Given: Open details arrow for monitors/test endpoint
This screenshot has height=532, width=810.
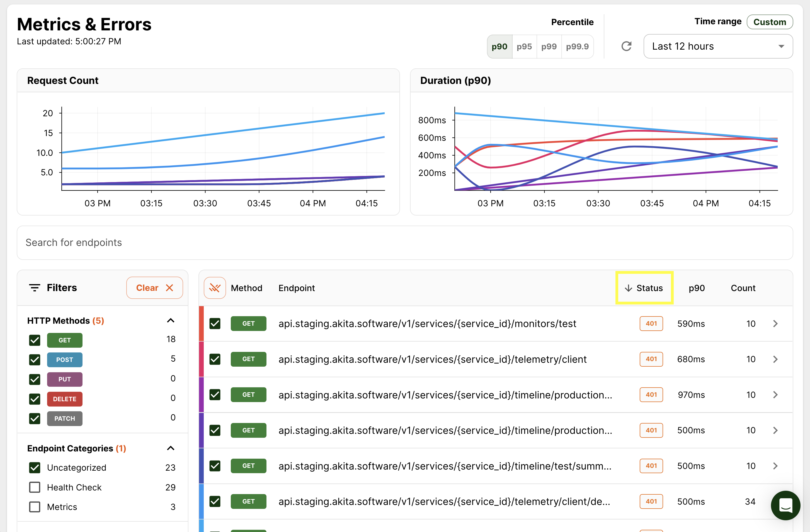Looking at the screenshot, I should click(775, 324).
